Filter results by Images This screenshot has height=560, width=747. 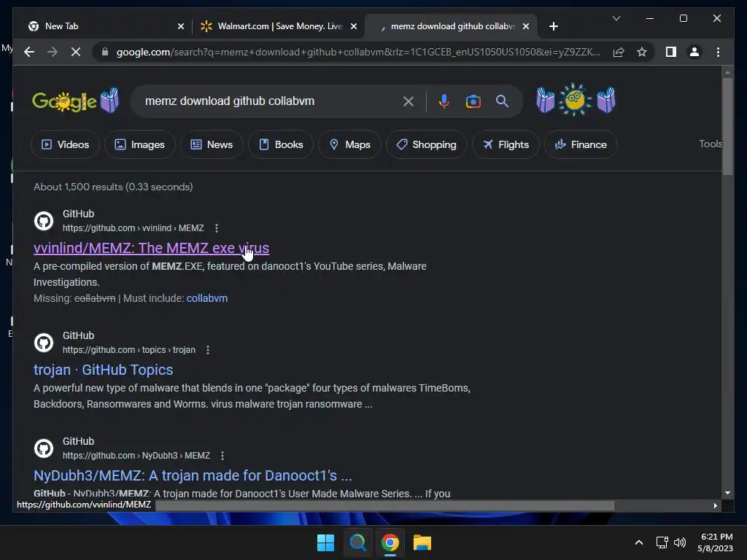(139, 144)
